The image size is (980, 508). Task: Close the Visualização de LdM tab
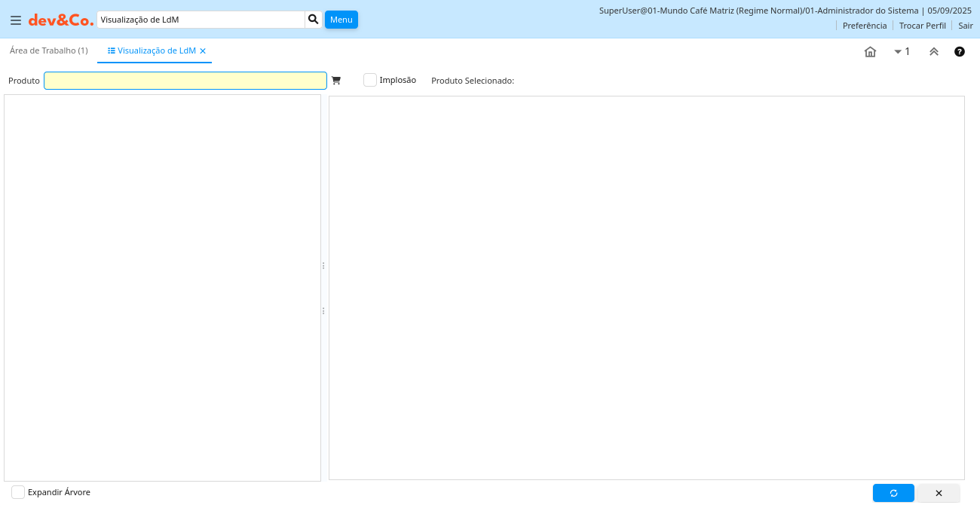click(x=203, y=51)
